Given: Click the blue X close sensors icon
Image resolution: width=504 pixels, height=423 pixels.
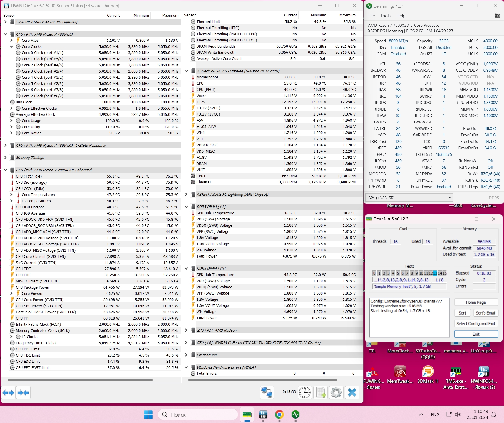Looking at the screenshot, I should click(x=352, y=392).
